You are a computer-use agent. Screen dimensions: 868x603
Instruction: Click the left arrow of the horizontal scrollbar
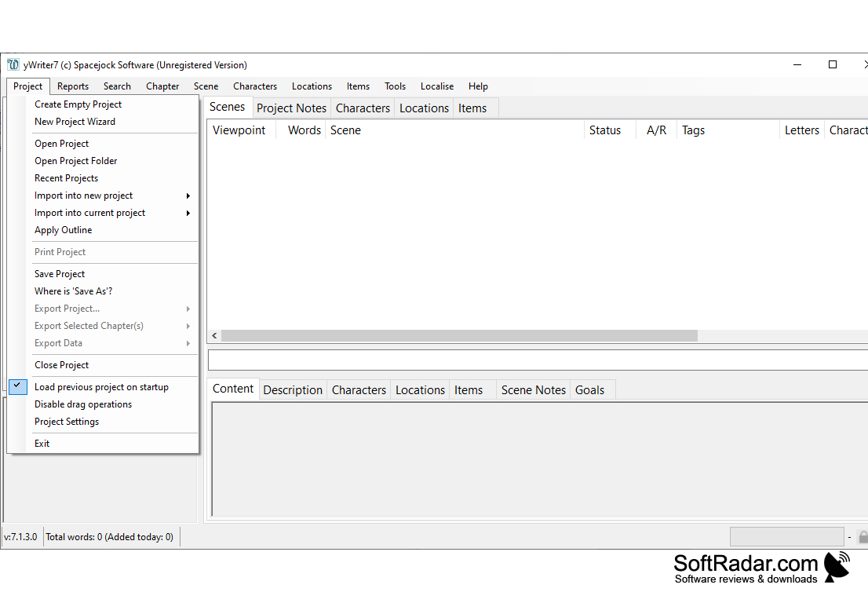click(213, 335)
